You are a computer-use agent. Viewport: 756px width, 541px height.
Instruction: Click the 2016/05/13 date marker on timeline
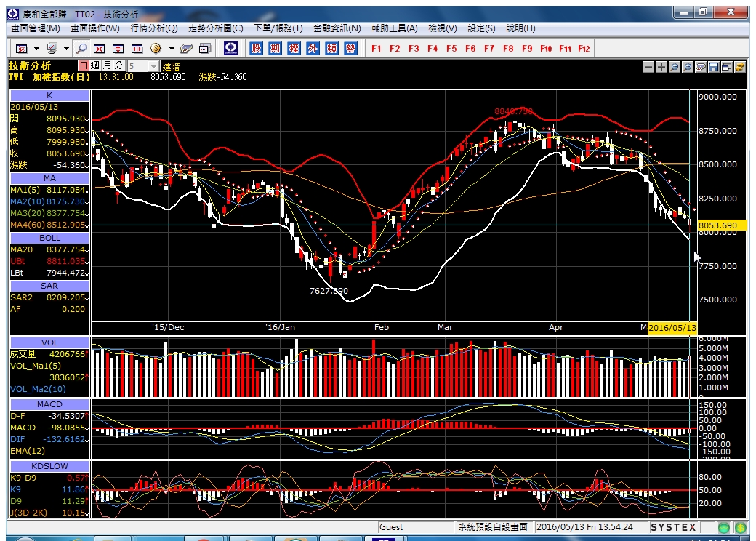click(x=672, y=328)
